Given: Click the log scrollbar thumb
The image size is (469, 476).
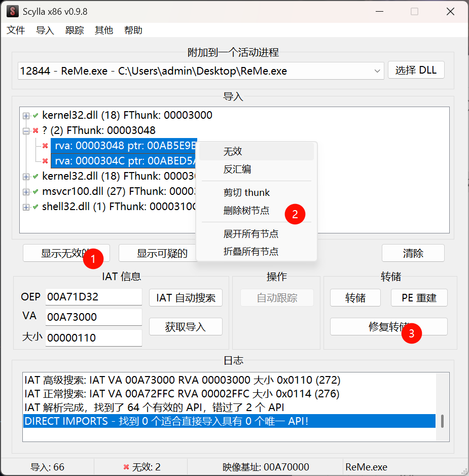Looking at the screenshot, I should [x=442, y=421].
